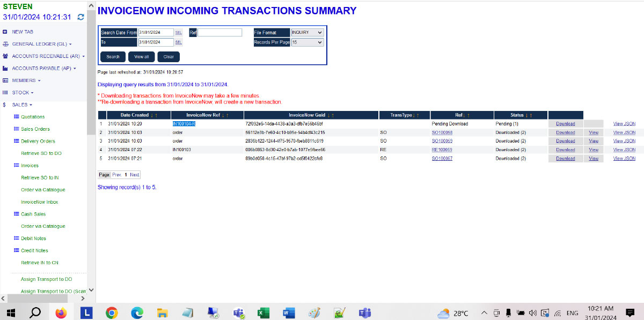
Task: Click the Accounts Payable factory icon
Action: (5, 69)
